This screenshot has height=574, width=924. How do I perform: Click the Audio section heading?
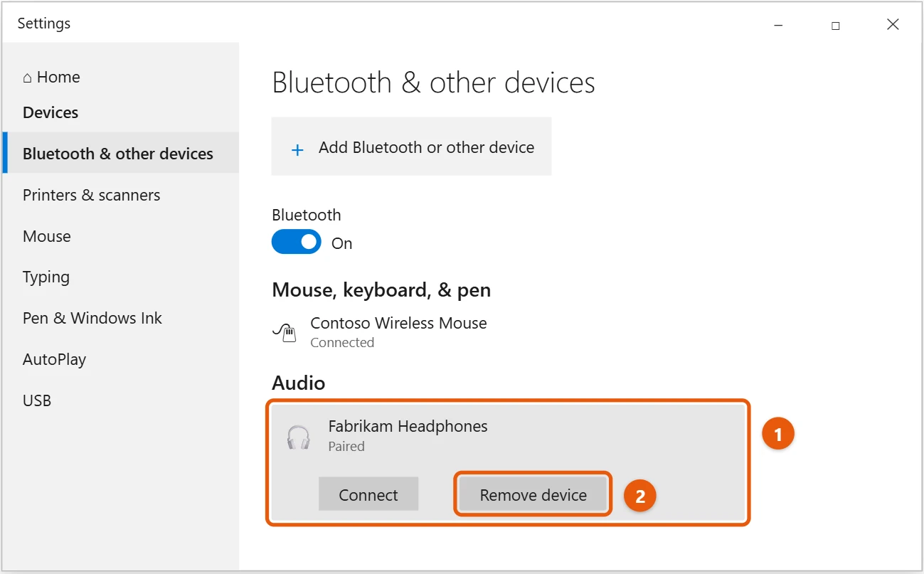coord(298,383)
